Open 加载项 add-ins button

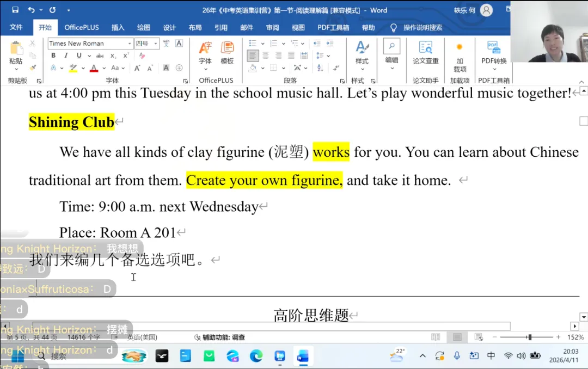[460, 57]
